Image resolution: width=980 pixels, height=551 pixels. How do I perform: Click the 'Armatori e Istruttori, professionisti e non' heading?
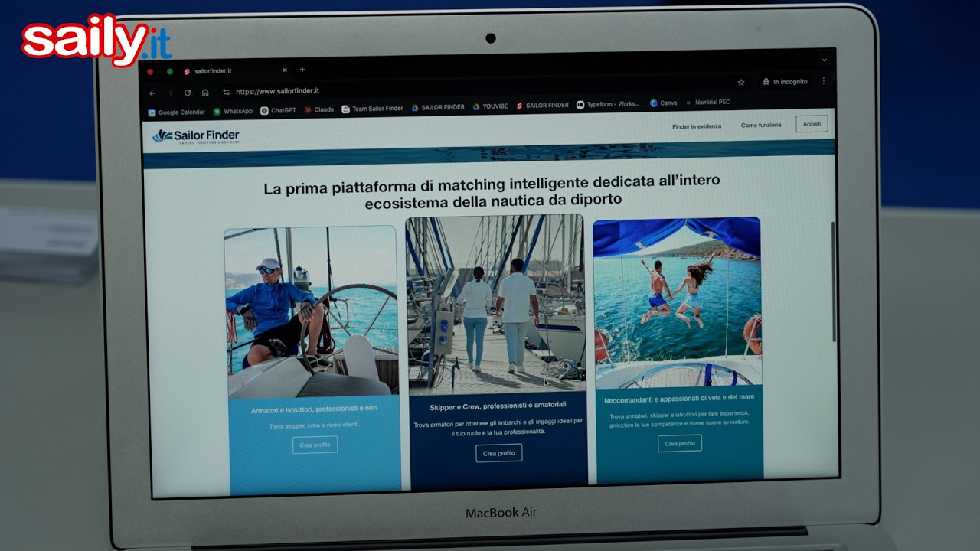pos(314,409)
